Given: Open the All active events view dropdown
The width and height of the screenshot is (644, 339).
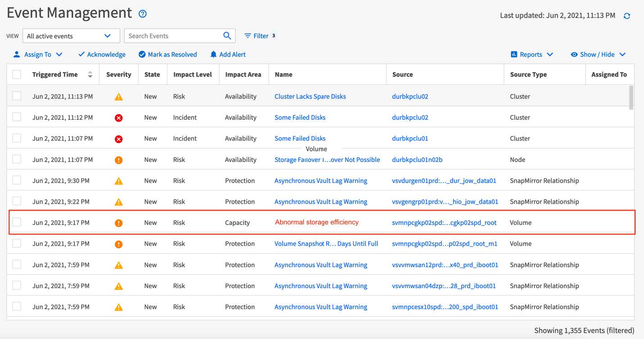Looking at the screenshot, I should pyautogui.click(x=71, y=36).
